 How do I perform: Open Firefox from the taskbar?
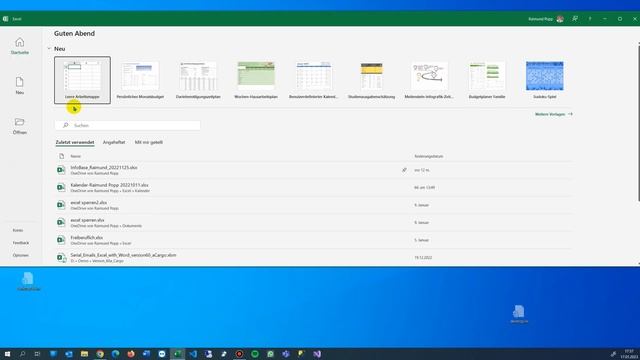pyautogui.click(x=131, y=354)
